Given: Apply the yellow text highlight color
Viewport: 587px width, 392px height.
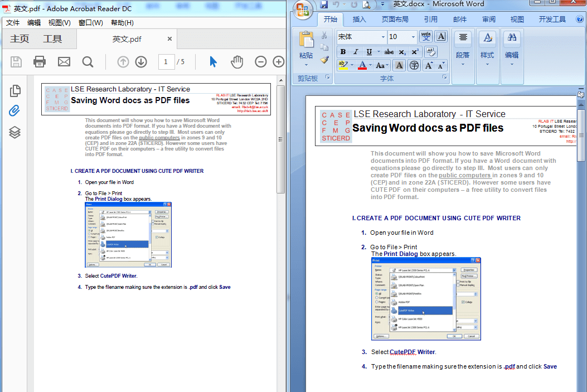Looking at the screenshot, I should click(343, 66).
